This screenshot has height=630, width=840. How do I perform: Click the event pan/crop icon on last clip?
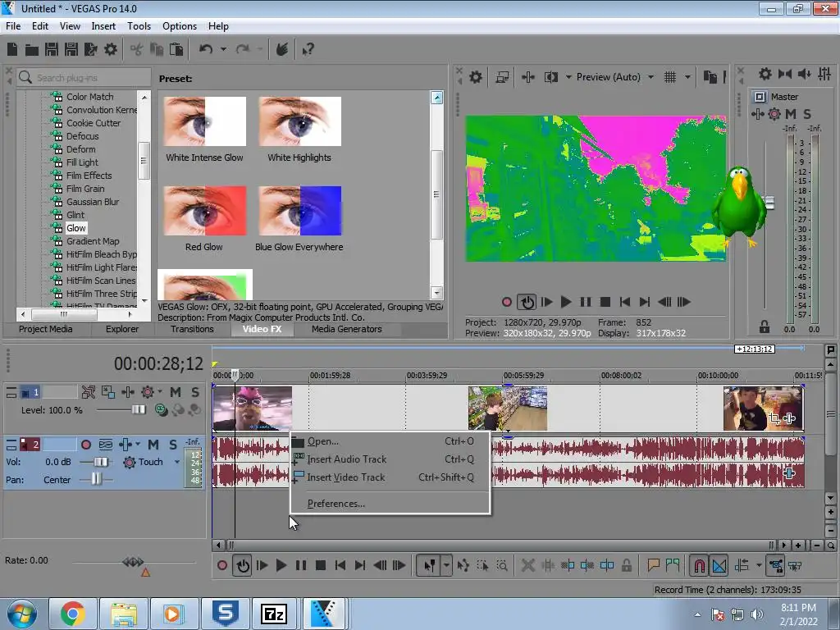[x=774, y=418]
